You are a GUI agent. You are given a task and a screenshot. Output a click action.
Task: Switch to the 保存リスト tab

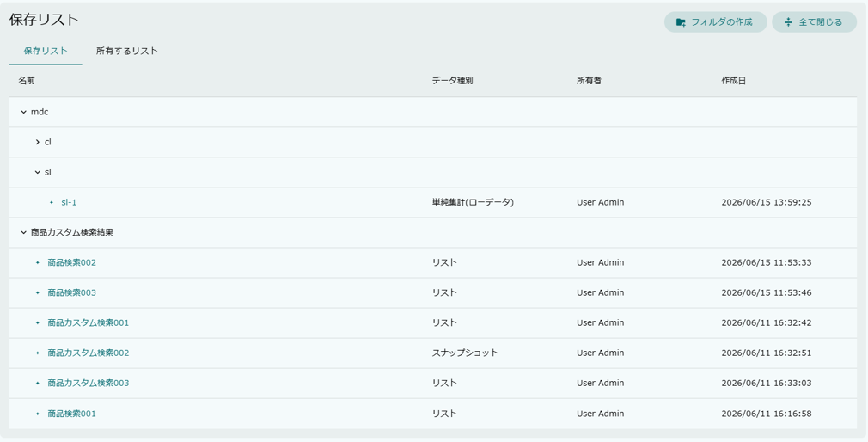(x=46, y=51)
